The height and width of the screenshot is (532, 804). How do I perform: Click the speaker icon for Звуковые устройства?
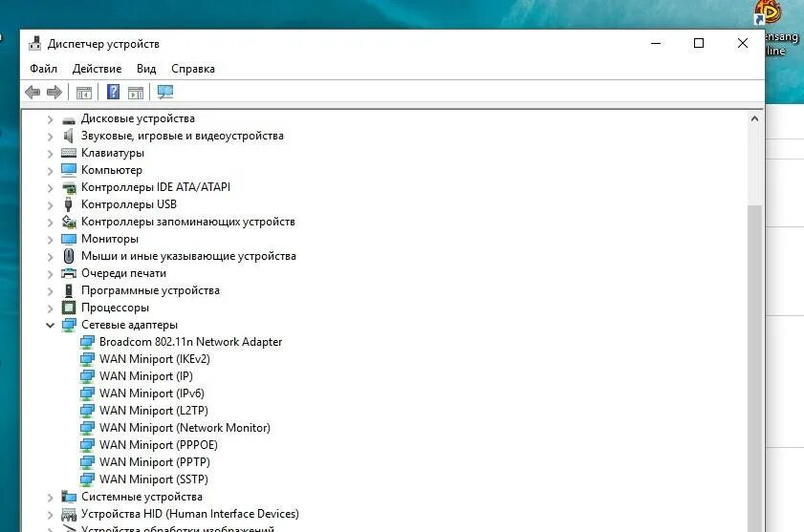[68, 136]
